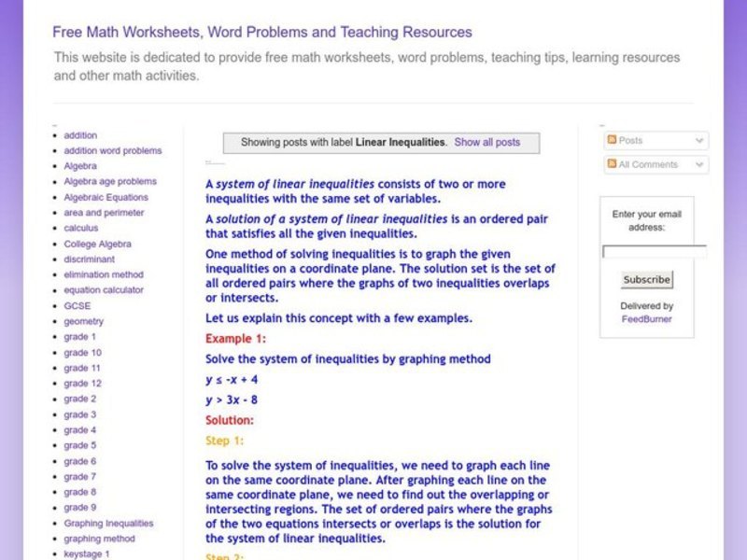The height and width of the screenshot is (560, 747).
Task: Select the elimination method label
Action: [x=104, y=274]
